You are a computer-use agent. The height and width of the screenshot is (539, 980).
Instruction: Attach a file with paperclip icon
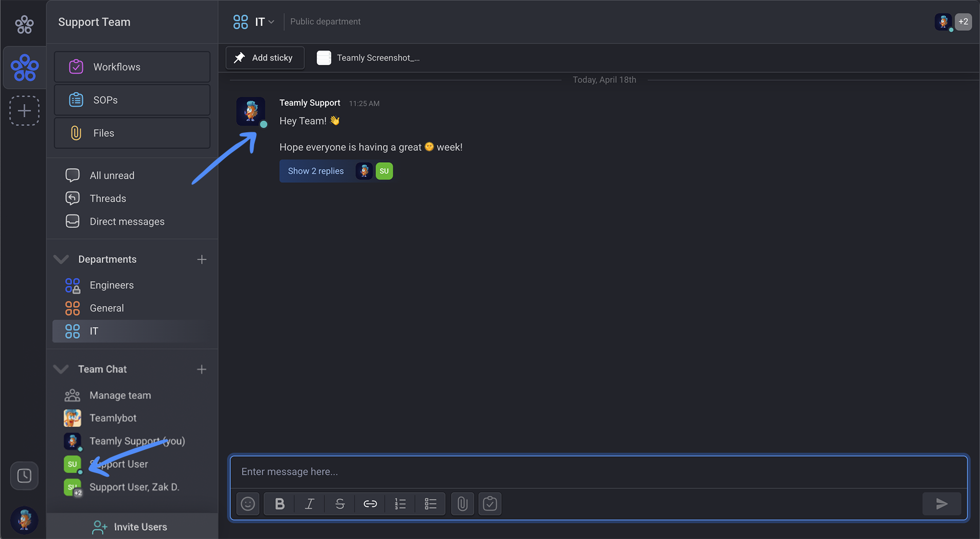(462, 503)
